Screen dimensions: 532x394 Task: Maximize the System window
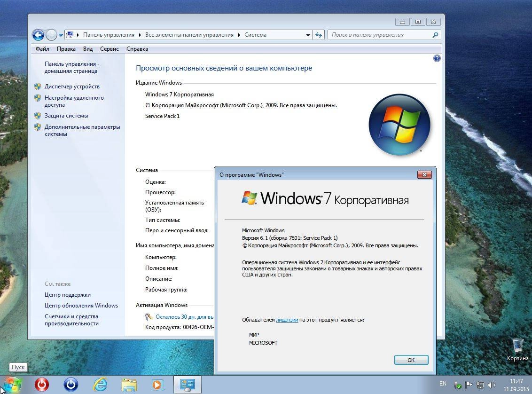point(418,22)
